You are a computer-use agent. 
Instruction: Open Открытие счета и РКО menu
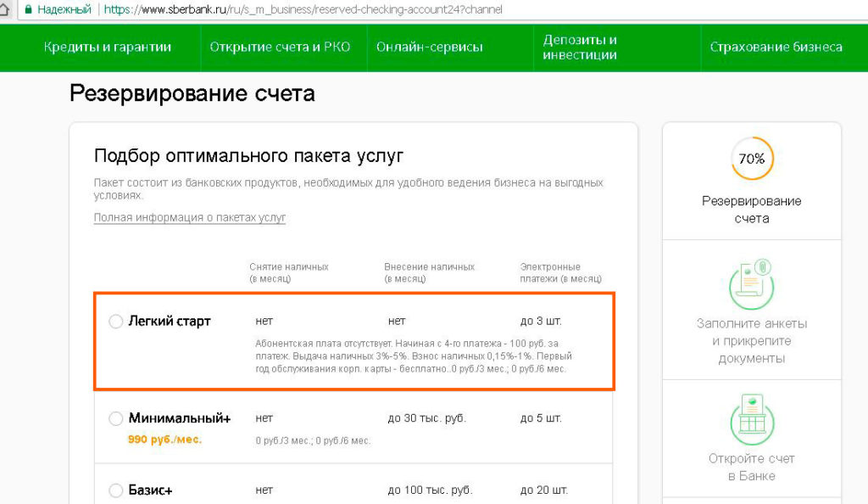(x=280, y=48)
